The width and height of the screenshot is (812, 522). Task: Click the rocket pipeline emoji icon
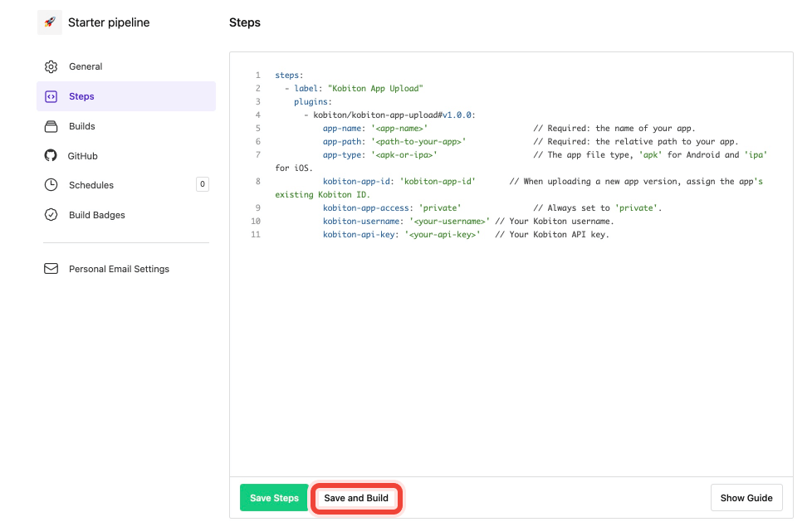pos(50,22)
